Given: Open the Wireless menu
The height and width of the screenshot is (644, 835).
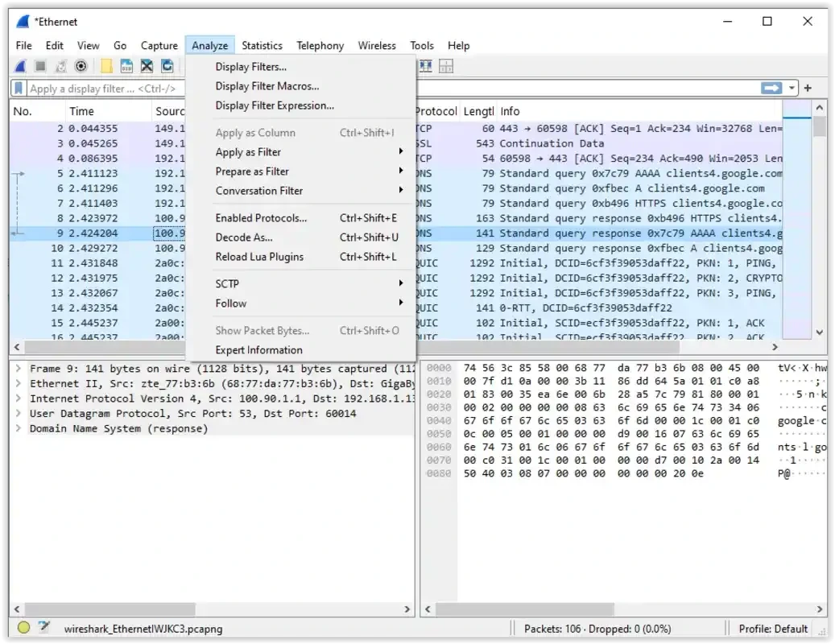Looking at the screenshot, I should pyautogui.click(x=377, y=46).
